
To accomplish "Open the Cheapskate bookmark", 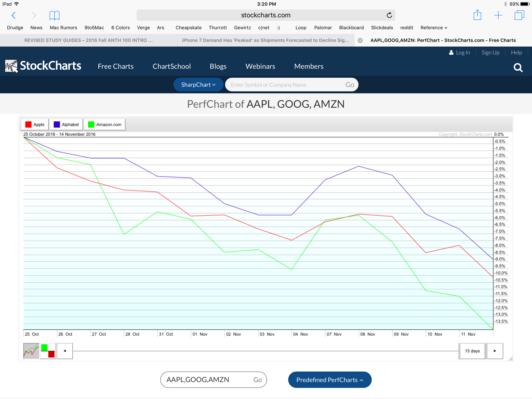I will click(188, 28).
